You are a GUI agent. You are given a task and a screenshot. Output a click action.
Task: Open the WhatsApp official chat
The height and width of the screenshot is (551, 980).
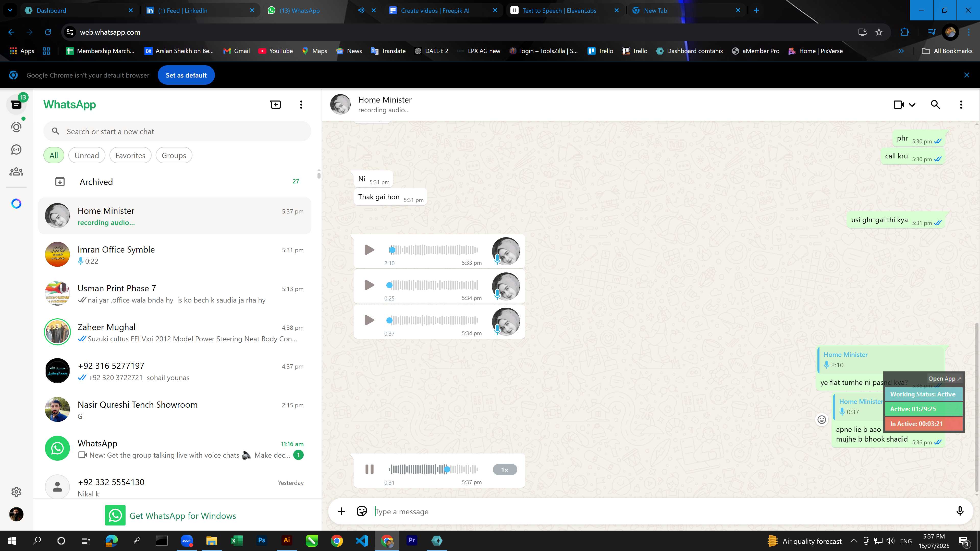(x=175, y=449)
